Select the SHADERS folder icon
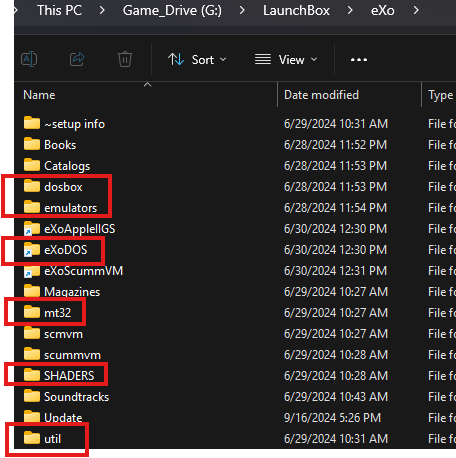This screenshot has width=456, height=458. click(x=32, y=375)
